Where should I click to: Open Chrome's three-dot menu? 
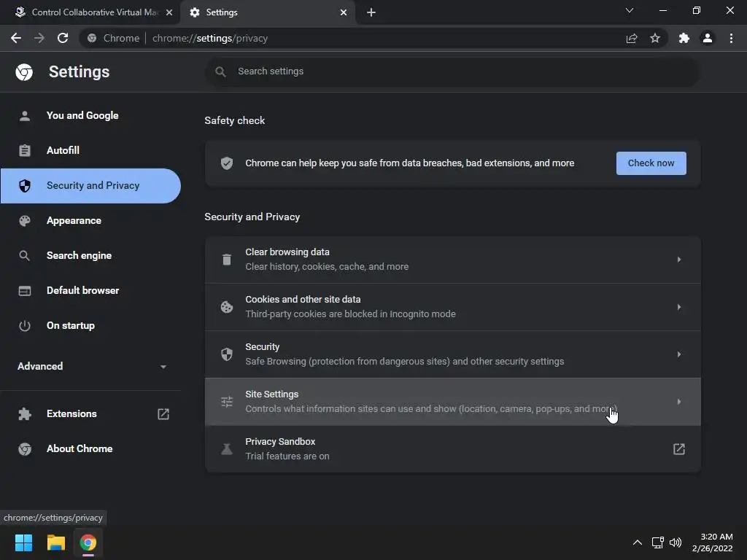(731, 38)
